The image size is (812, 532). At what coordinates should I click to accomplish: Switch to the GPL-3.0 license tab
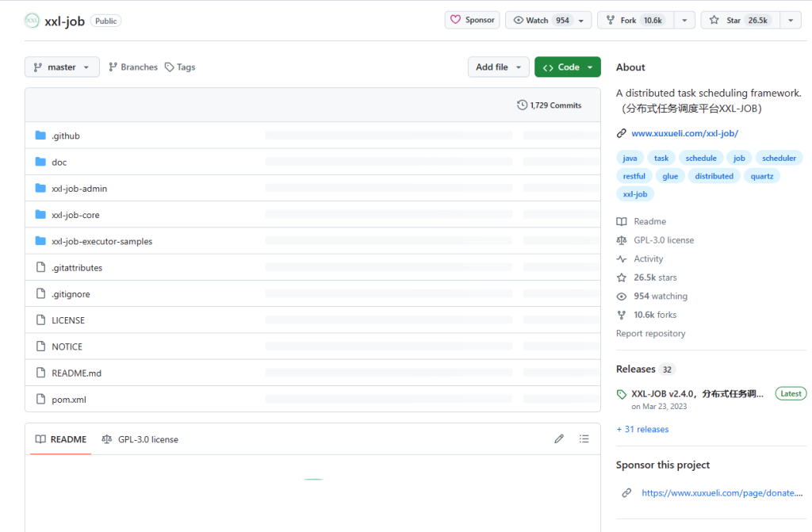tap(140, 439)
